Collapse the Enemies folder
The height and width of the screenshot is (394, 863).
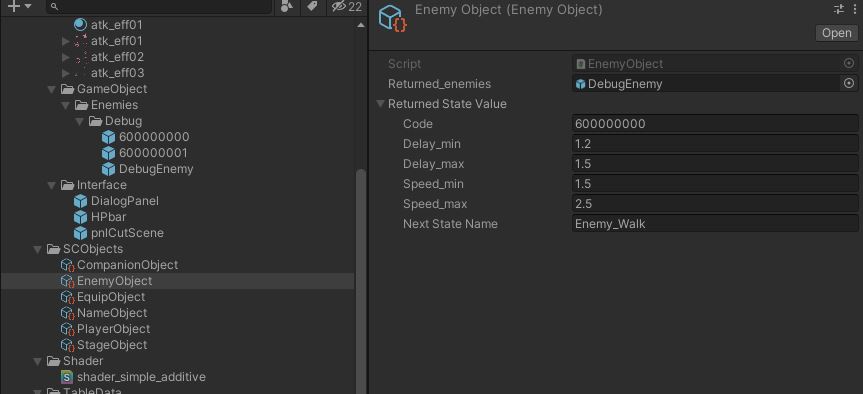tap(65, 105)
